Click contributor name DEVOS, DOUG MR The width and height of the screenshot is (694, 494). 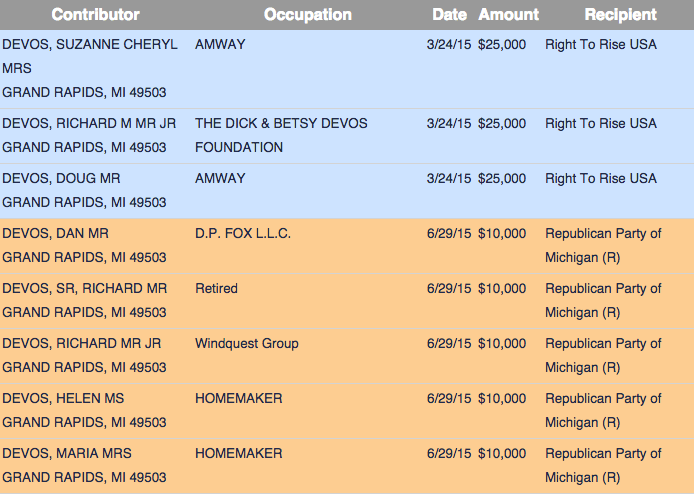click(x=61, y=179)
